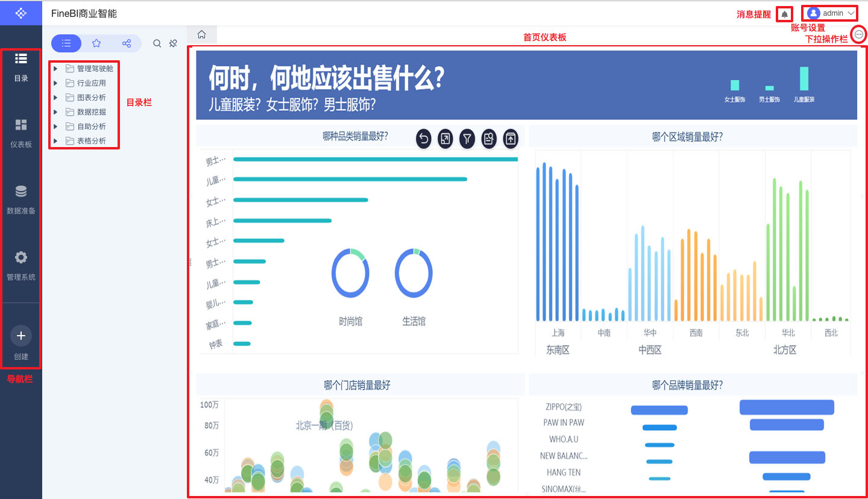Click the 数据准备 icon in sidebar

21,198
